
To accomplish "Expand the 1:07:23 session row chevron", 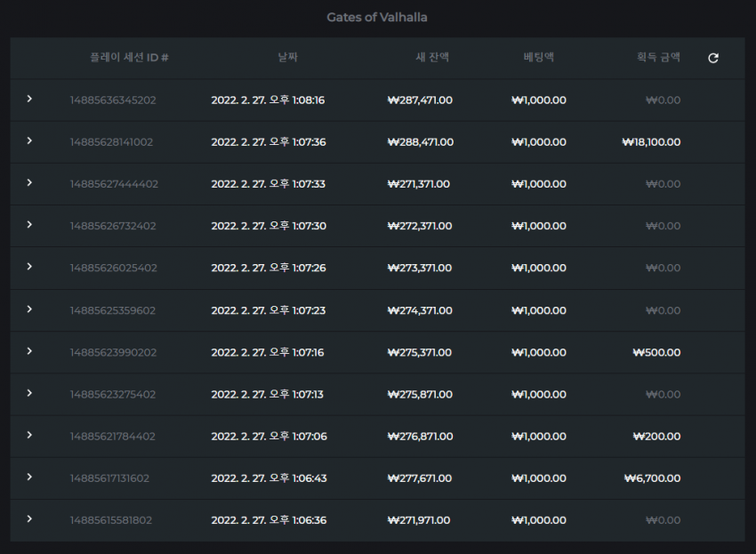I will (x=29, y=309).
